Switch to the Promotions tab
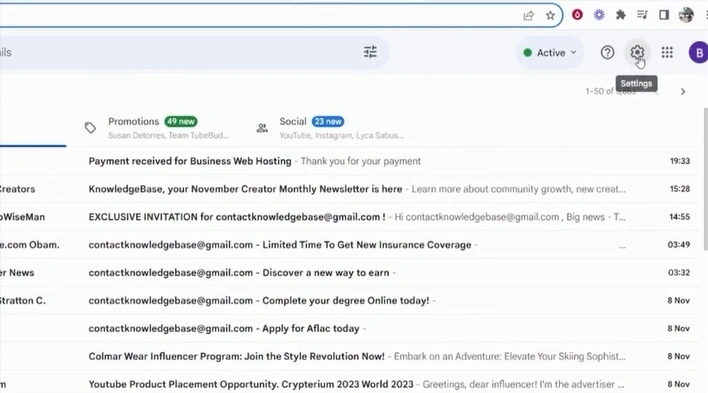 [156, 128]
